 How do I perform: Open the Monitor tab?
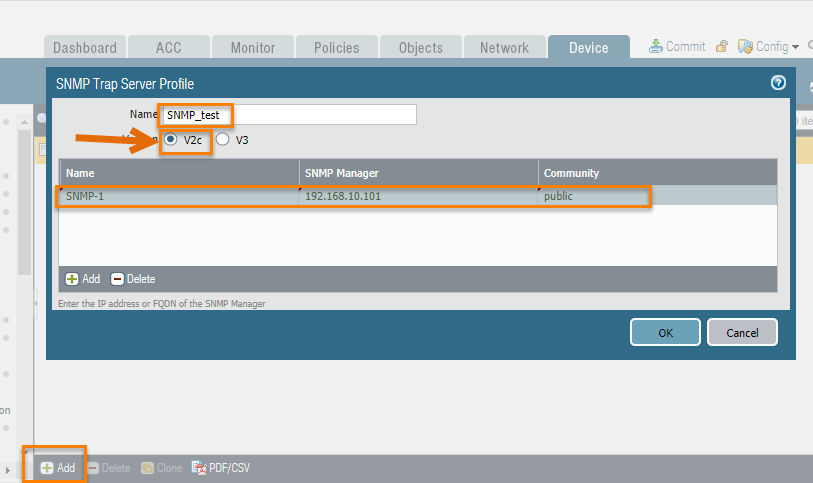tap(253, 47)
